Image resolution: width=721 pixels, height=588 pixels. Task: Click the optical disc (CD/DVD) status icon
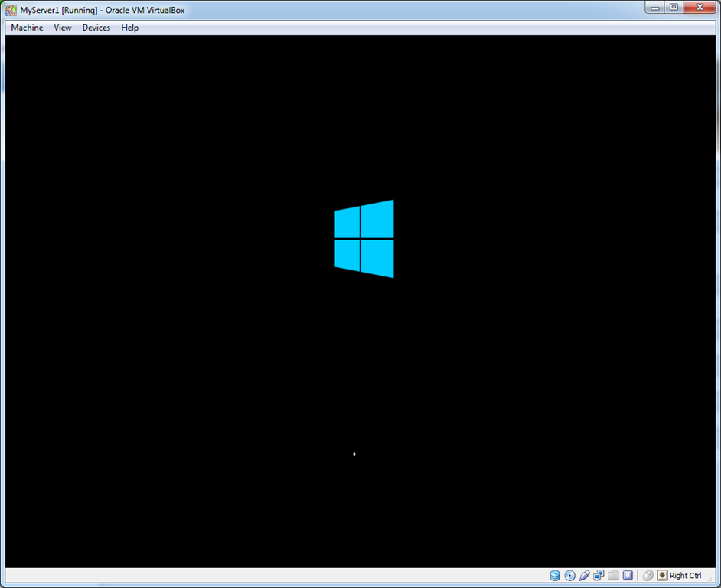(569, 575)
